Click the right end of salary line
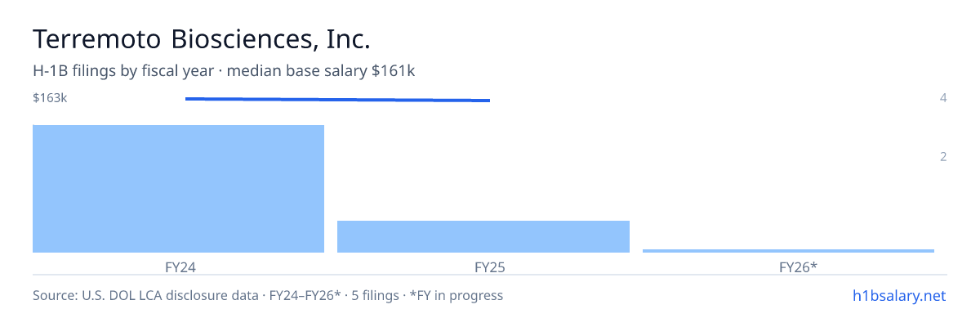This screenshot has width=980, height=327. [488, 101]
